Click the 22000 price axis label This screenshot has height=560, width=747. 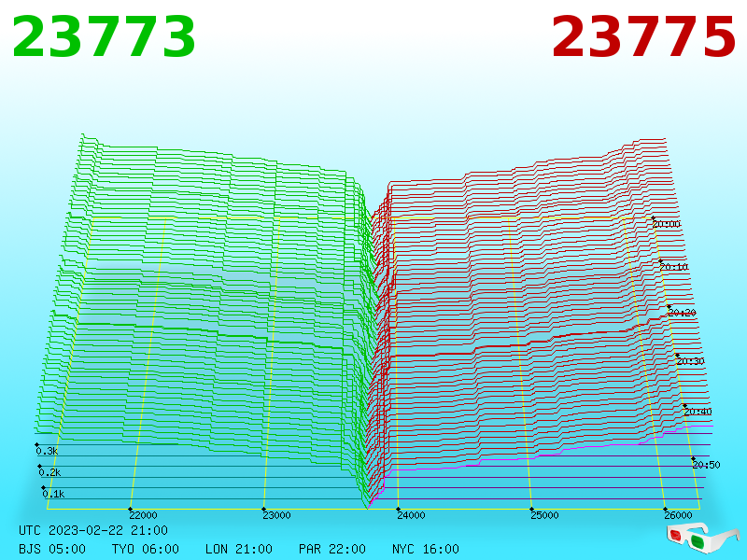(143, 515)
